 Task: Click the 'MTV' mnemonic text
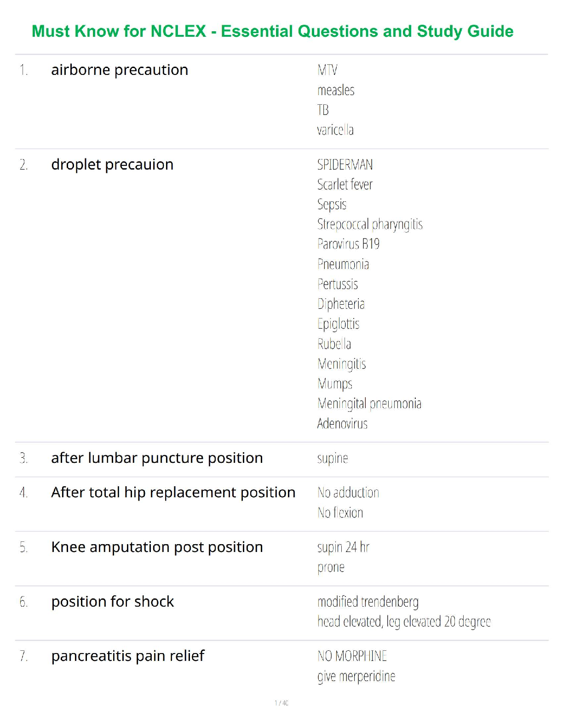click(327, 70)
